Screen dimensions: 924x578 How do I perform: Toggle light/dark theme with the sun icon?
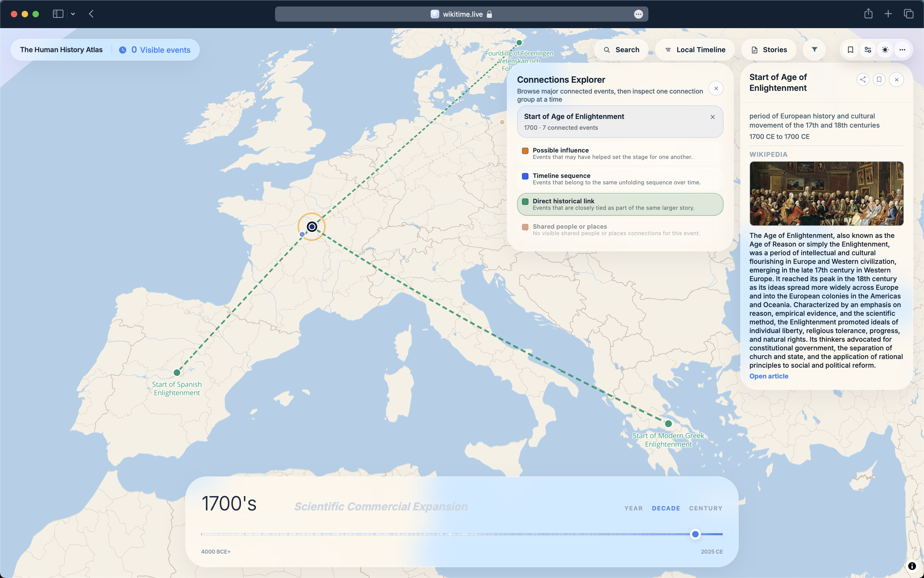click(885, 49)
